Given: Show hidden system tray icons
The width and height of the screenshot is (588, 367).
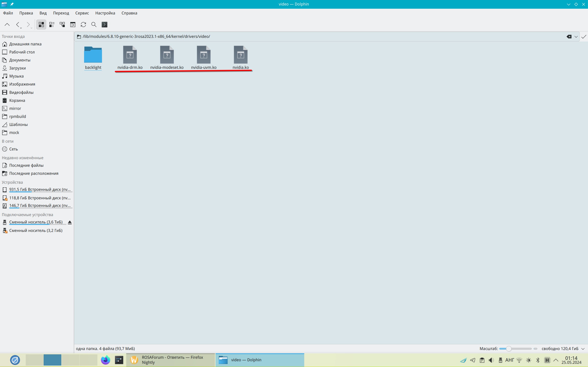Looking at the screenshot, I should (x=556, y=360).
